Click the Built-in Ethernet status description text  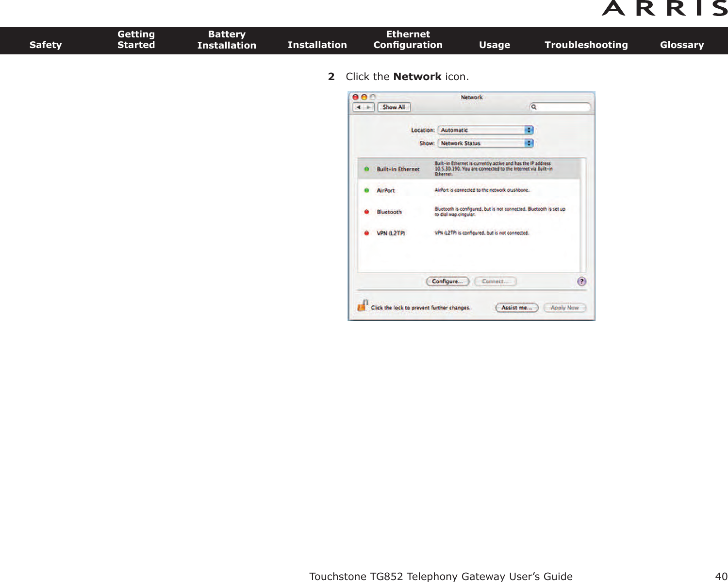tap(493, 168)
